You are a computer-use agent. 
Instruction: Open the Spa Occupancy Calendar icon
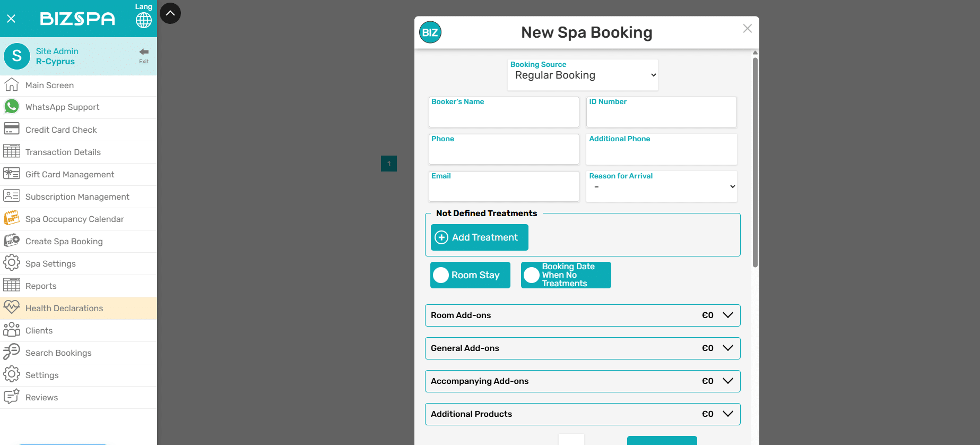[12, 218]
